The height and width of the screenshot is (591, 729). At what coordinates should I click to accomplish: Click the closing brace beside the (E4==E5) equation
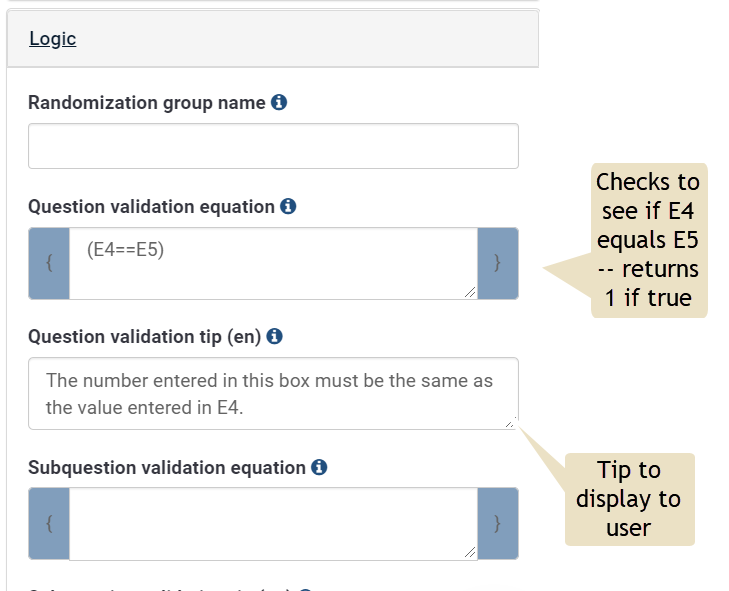498,263
